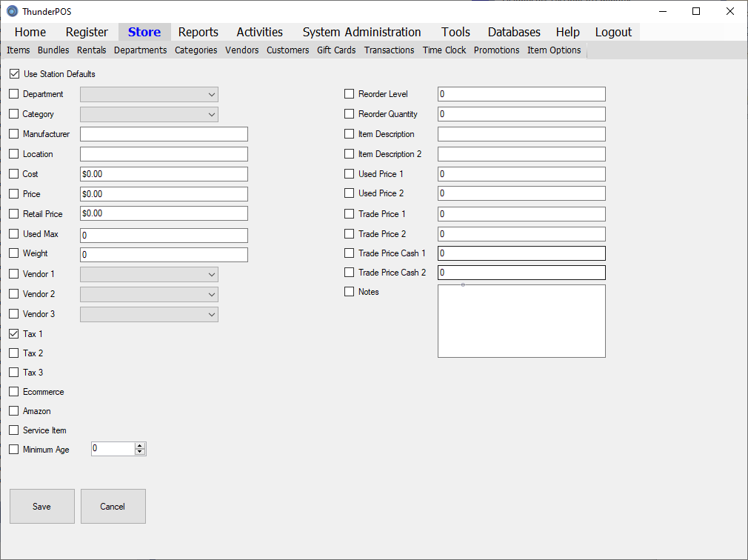The width and height of the screenshot is (748, 560).
Task: Expand the Category dropdown list
Action: 149,114
